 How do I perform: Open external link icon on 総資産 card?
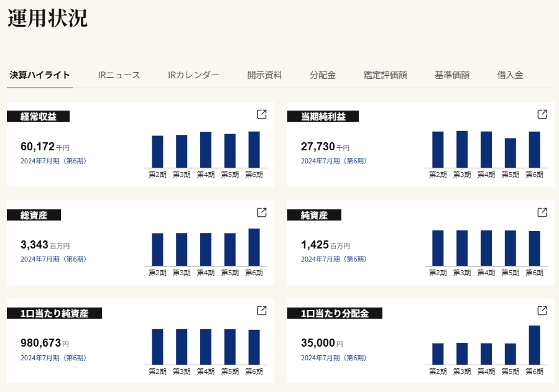click(x=262, y=212)
